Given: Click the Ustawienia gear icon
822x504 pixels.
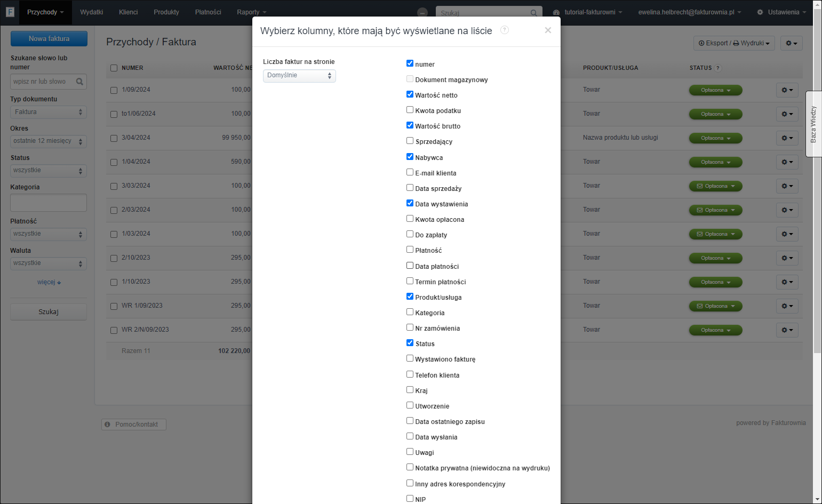Looking at the screenshot, I should 760,12.
